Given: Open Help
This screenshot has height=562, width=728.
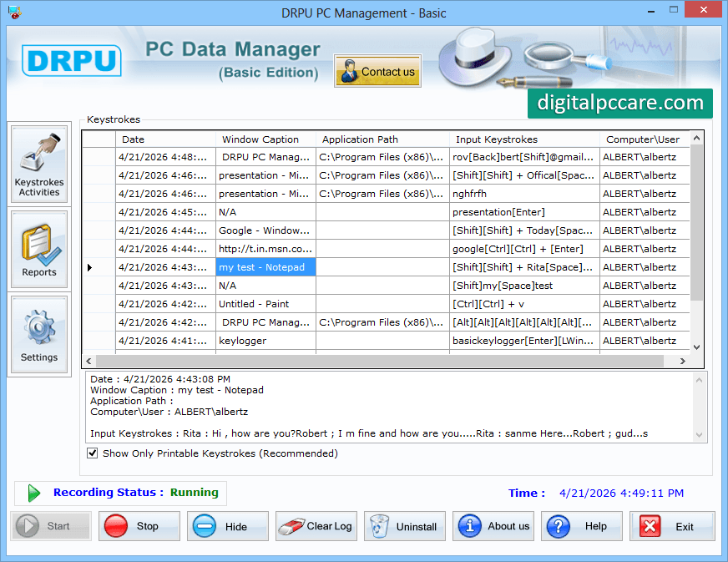Looking at the screenshot, I should (x=582, y=526).
